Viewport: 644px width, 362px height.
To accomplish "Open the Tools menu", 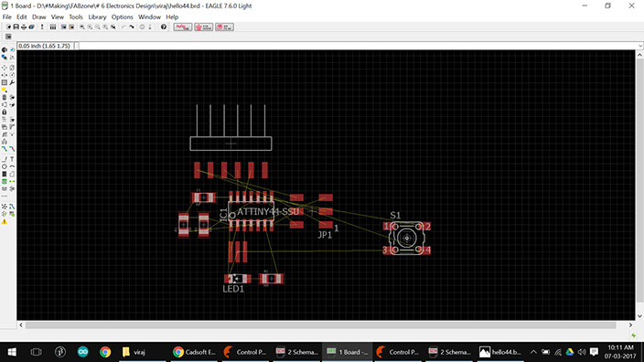I will point(76,16).
